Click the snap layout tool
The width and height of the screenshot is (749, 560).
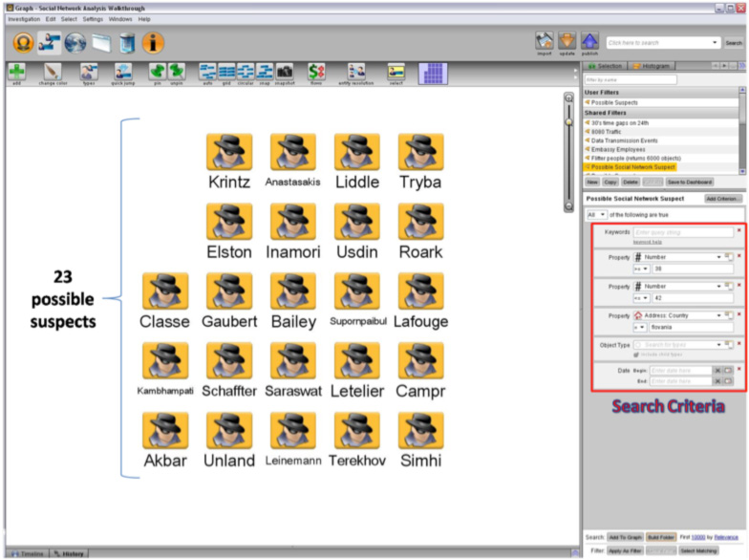pyautogui.click(x=264, y=72)
